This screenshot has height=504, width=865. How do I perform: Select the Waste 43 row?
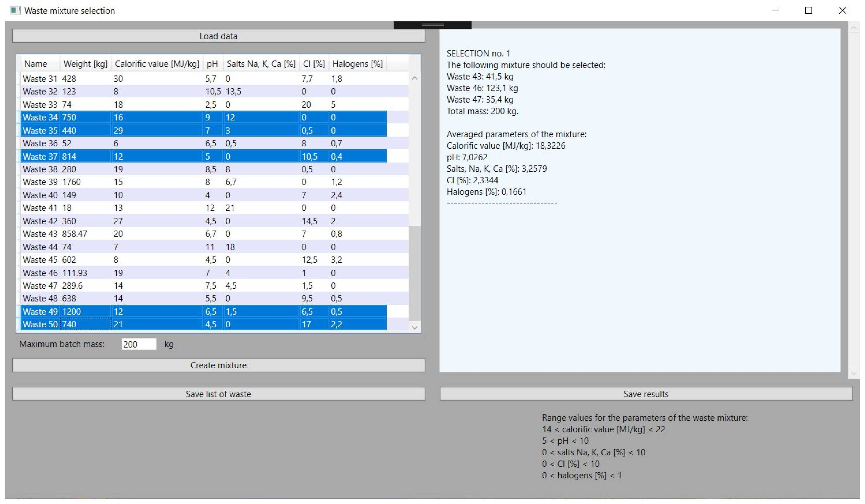(x=40, y=234)
